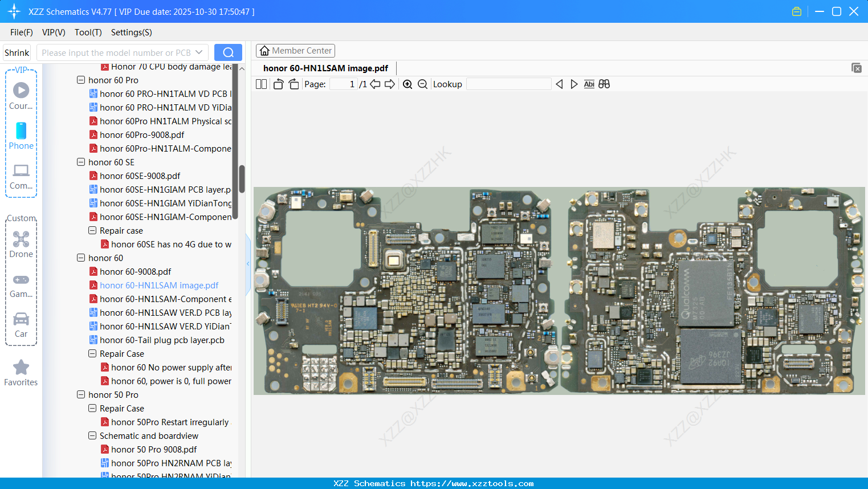Collapse the honor 60 Pro tree node
868x489 pixels.
(x=81, y=80)
